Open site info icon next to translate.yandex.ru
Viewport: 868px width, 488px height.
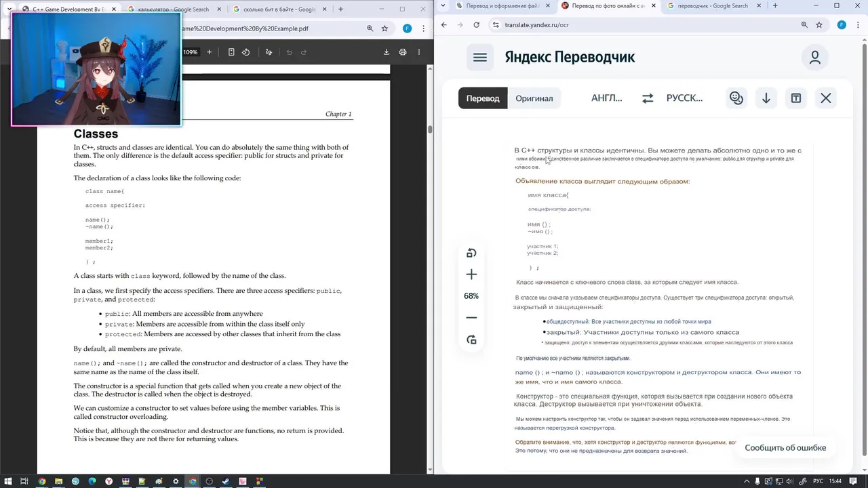click(x=496, y=25)
